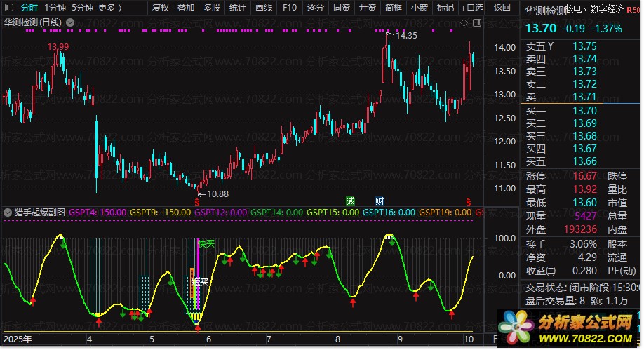Activate the 画线 drawing tool
This screenshot has width=644, height=350.
tap(264, 8)
